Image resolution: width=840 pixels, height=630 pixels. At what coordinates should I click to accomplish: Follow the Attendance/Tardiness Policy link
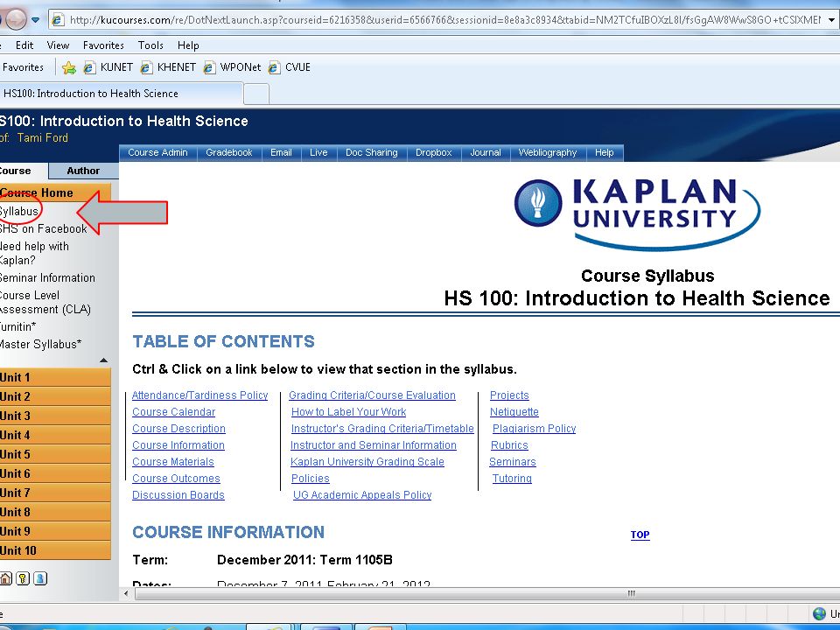tap(199, 395)
